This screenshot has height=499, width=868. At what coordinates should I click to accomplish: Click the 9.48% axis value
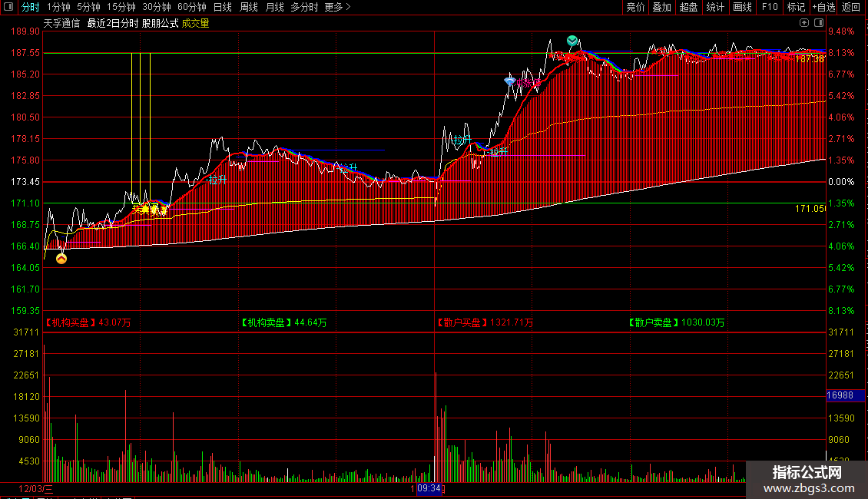pos(841,31)
